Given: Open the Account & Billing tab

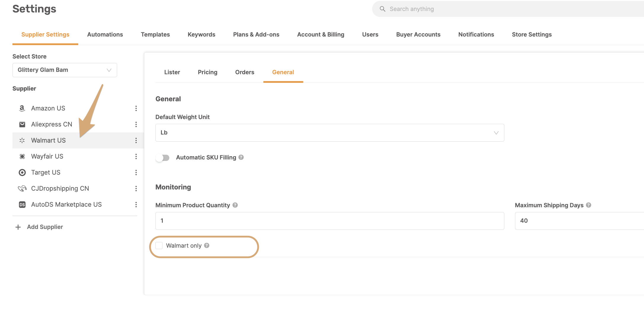Looking at the screenshot, I should tap(321, 34).
